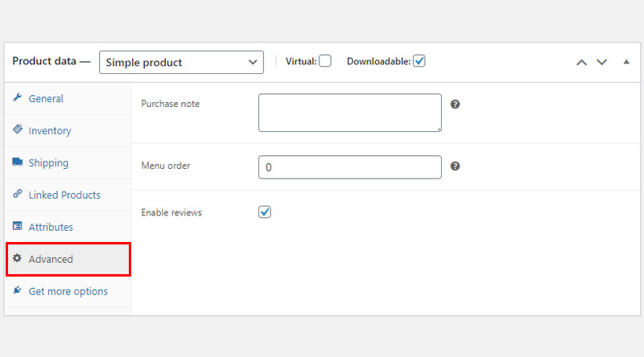Viewport: 644px width, 357px height.
Task: Focus the Purchase note text area
Action: click(350, 113)
